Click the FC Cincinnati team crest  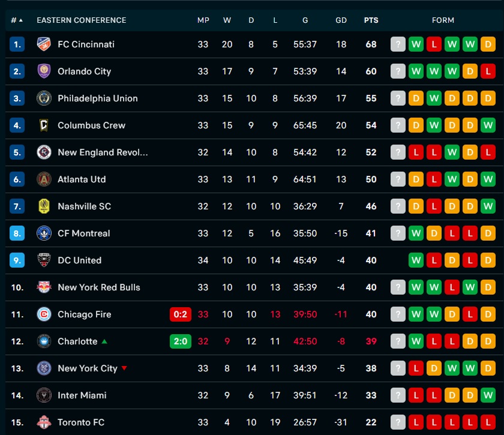click(44, 44)
